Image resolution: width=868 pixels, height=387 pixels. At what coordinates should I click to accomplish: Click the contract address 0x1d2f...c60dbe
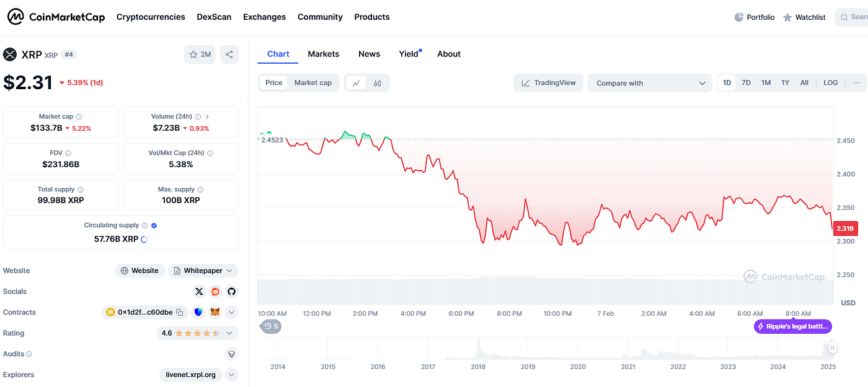[145, 312]
